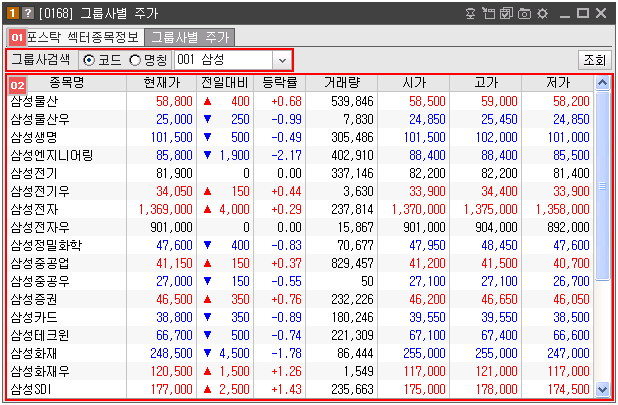Click 삼성전자 current price 1,369,000

(166, 210)
